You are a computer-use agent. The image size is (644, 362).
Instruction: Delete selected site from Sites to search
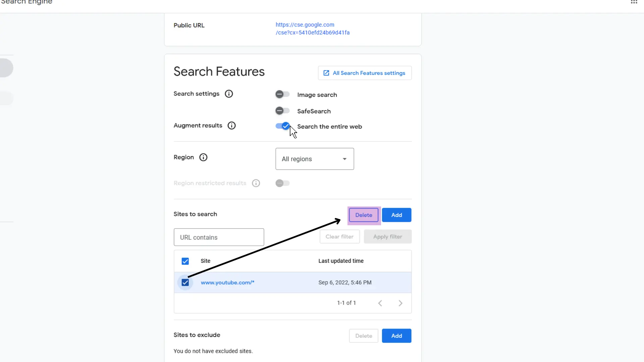(363, 215)
